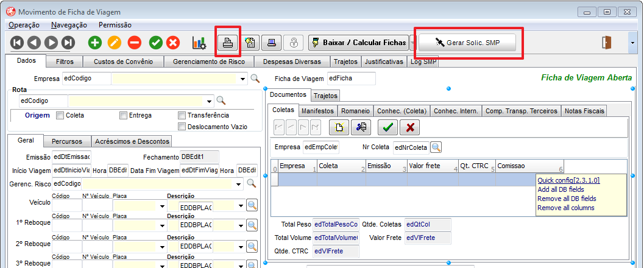The height and width of the screenshot is (268, 644).
Task: Expand toolbar overflow arrow at far right
Action: pos(633,42)
